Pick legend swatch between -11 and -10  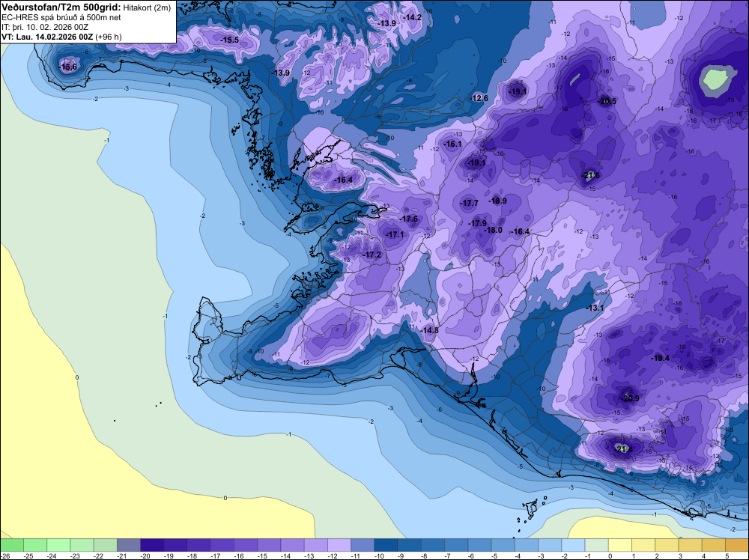pyautogui.click(x=363, y=545)
